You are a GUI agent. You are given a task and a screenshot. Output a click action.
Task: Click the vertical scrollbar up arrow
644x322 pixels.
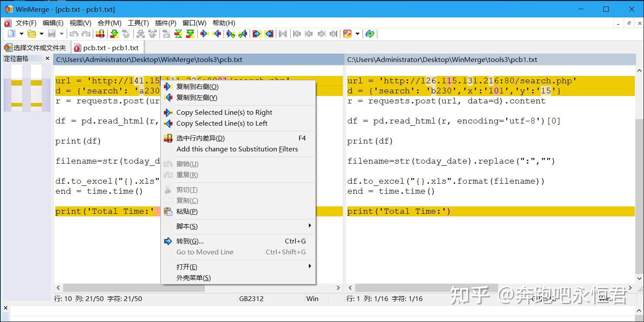(639, 70)
